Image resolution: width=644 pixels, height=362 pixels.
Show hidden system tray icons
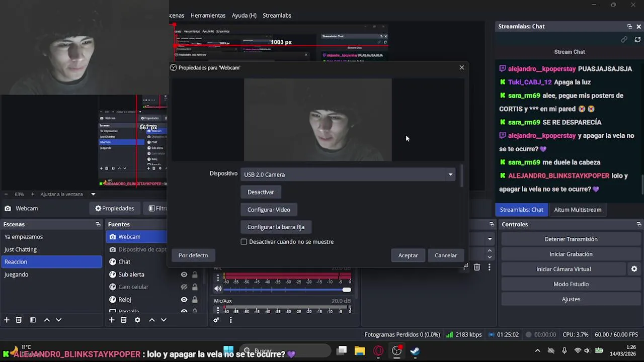coord(537,351)
